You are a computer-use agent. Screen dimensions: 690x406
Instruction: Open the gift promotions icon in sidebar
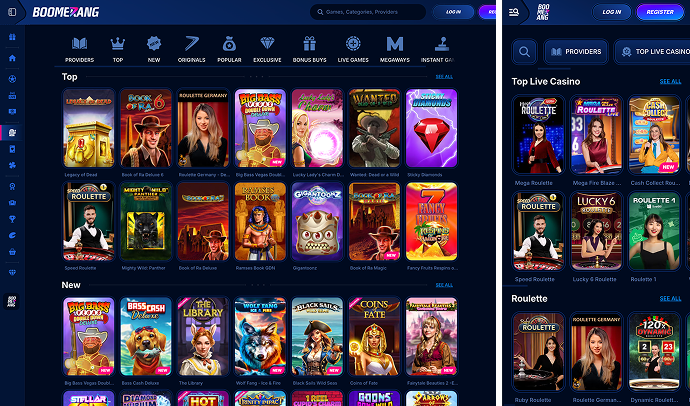click(x=12, y=37)
